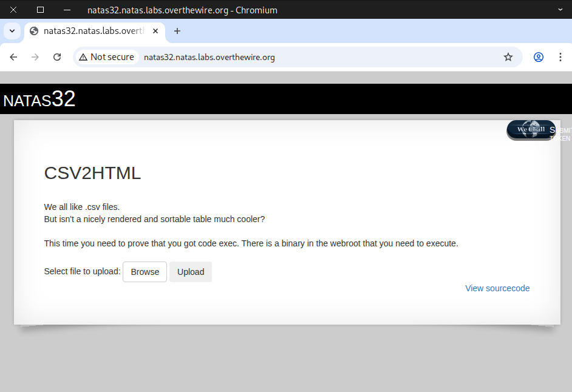Open the title bar chevron menu
Screen dimensions: 572x392
[560, 10]
